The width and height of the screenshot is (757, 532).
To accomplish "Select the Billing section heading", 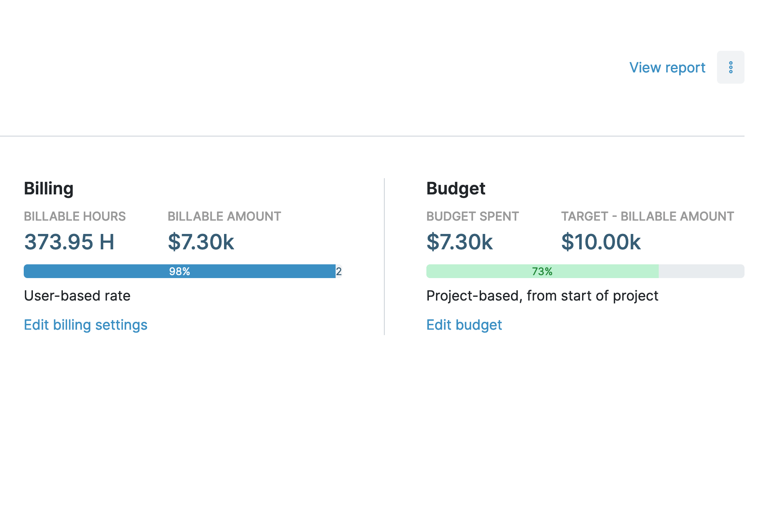I will pyautogui.click(x=49, y=188).
